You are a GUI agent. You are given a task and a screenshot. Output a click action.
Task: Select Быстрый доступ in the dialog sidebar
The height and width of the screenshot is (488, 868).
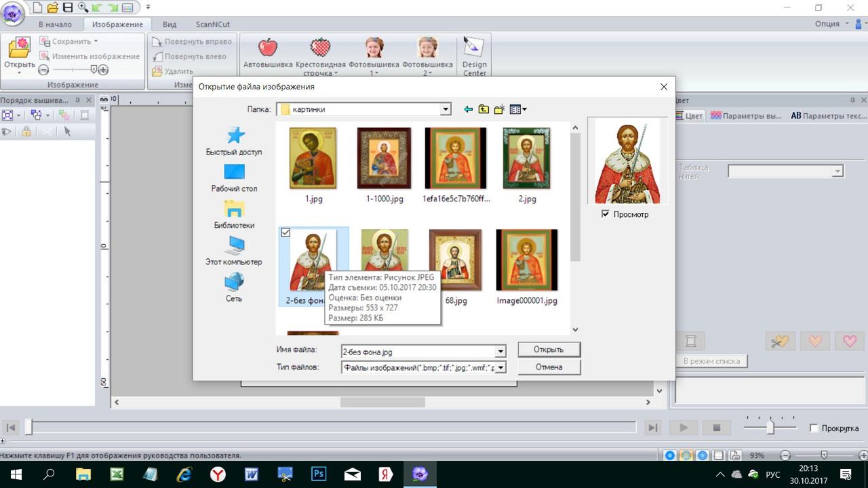click(x=234, y=141)
